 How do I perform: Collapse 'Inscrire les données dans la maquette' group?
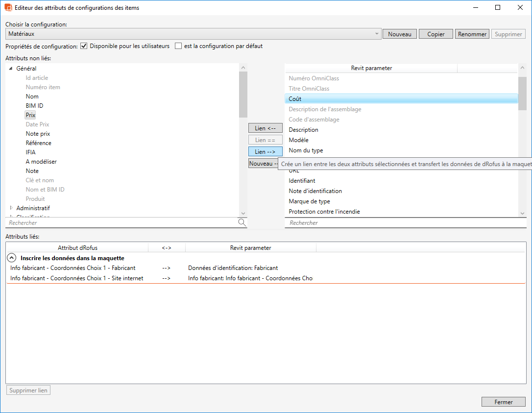pos(11,258)
